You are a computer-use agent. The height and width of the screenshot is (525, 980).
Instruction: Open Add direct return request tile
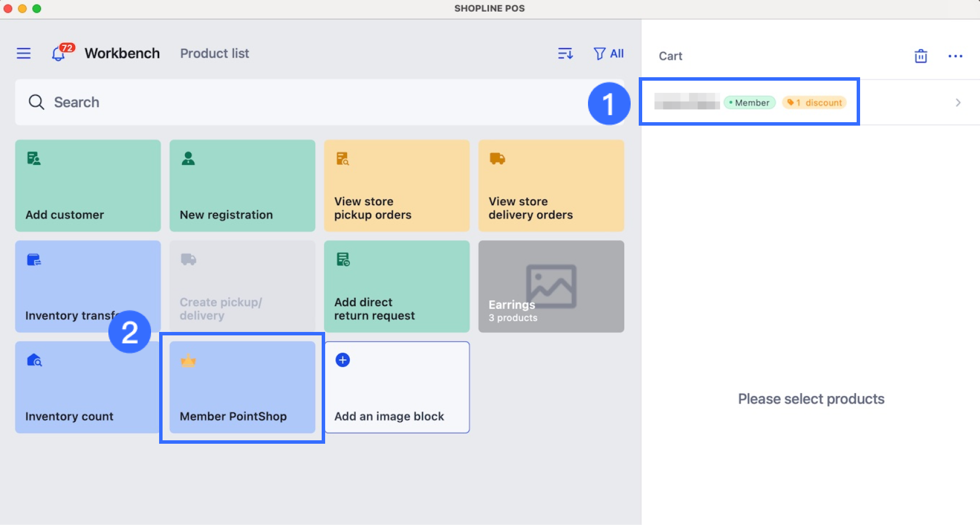[397, 286]
